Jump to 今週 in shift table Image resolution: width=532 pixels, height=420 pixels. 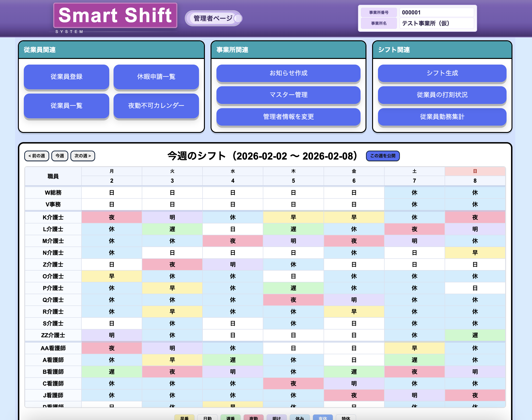click(60, 156)
